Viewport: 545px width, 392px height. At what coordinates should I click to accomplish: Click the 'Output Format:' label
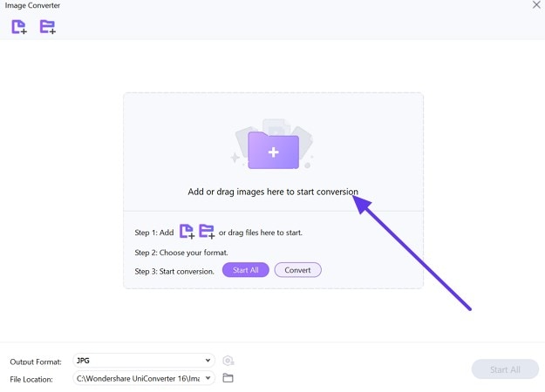point(36,362)
